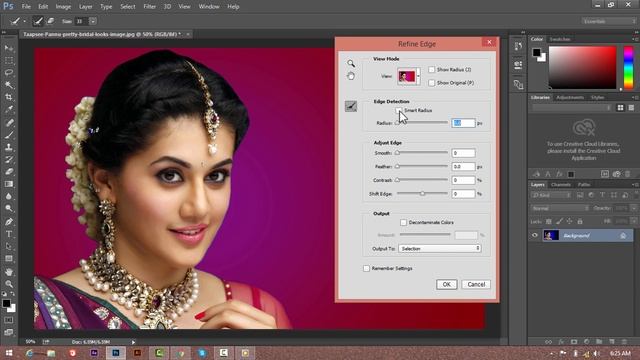Click the Shift Edge slider handle

(x=422, y=194)
